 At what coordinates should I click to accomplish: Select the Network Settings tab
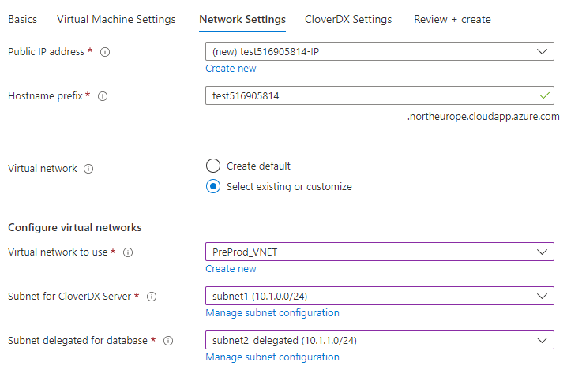point(242,19)
